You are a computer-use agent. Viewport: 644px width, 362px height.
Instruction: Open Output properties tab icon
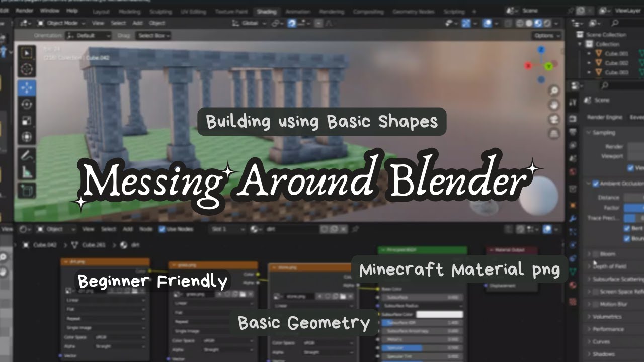coord(573,132)
